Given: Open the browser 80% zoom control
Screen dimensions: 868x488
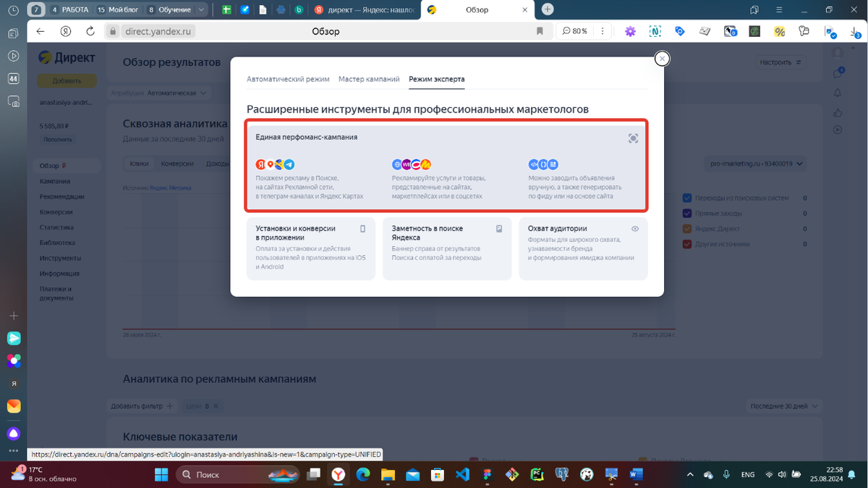Looking at the screenshot, I should point(574,31).
